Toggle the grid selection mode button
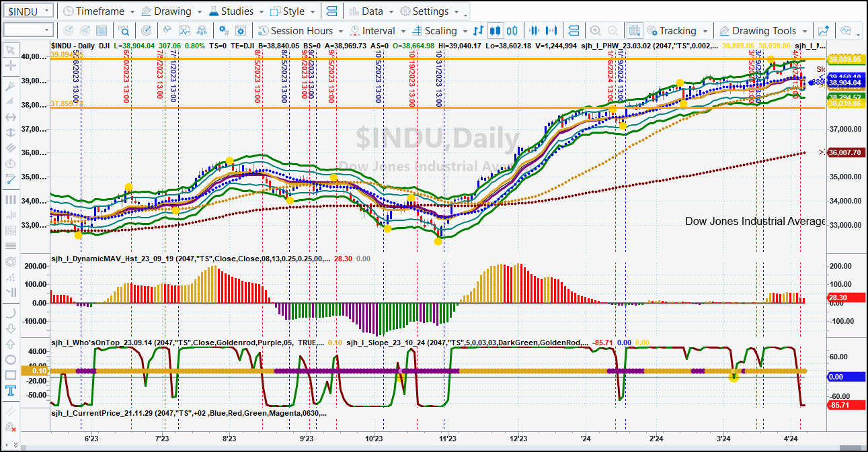Viewport: 868px width, 452px height. (634, 30)
